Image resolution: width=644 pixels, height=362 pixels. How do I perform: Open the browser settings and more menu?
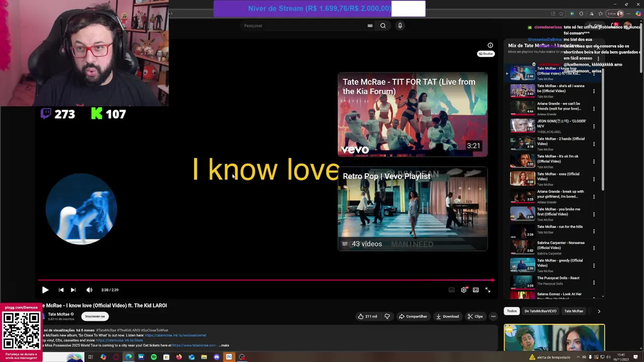click(x=629, y=14)
